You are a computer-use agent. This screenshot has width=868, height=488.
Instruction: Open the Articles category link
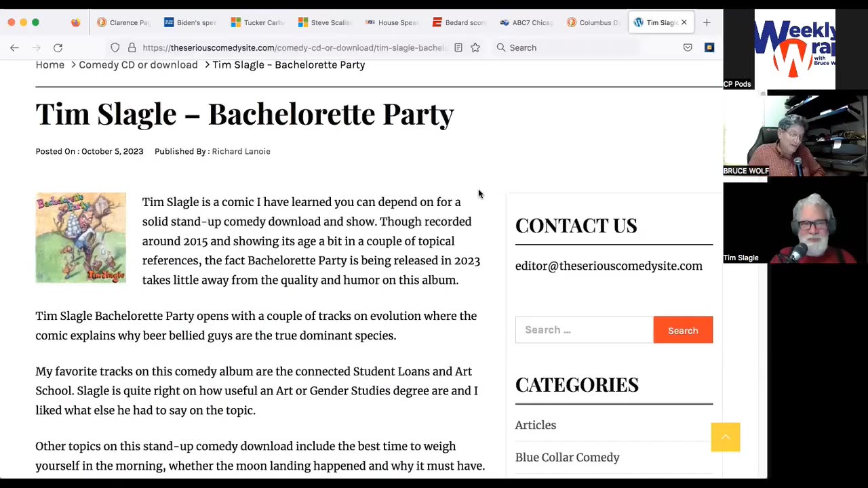point(536,425)
